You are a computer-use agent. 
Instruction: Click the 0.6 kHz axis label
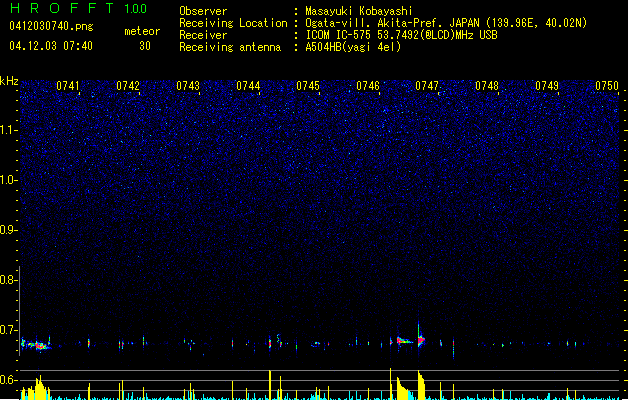[x=8, y=380]
